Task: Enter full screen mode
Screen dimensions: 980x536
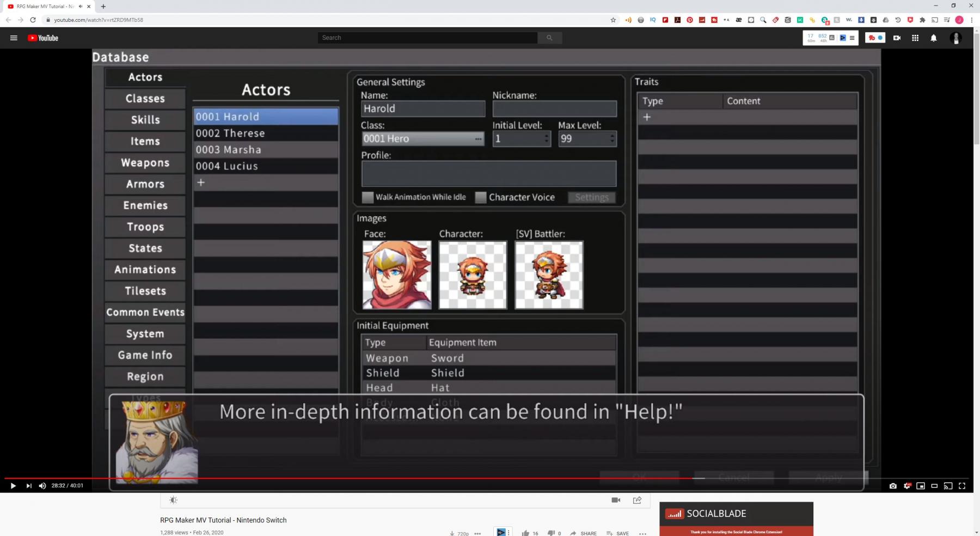Action: 962,486
